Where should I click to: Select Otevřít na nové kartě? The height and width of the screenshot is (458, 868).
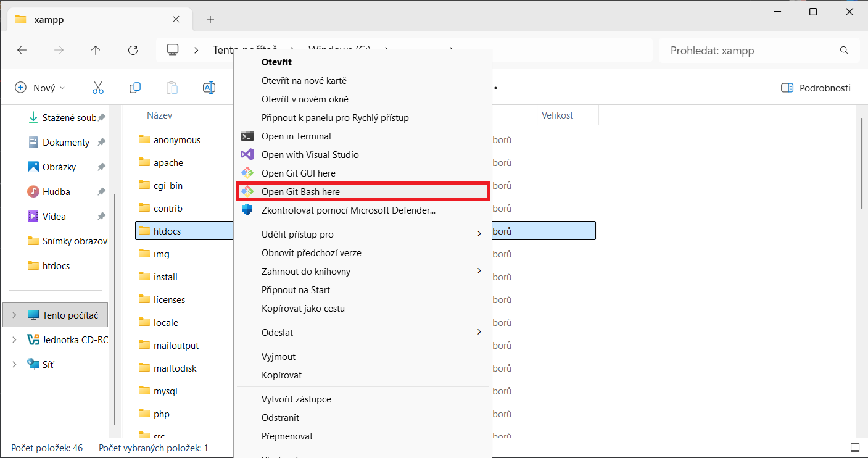[x=363, y=81]
